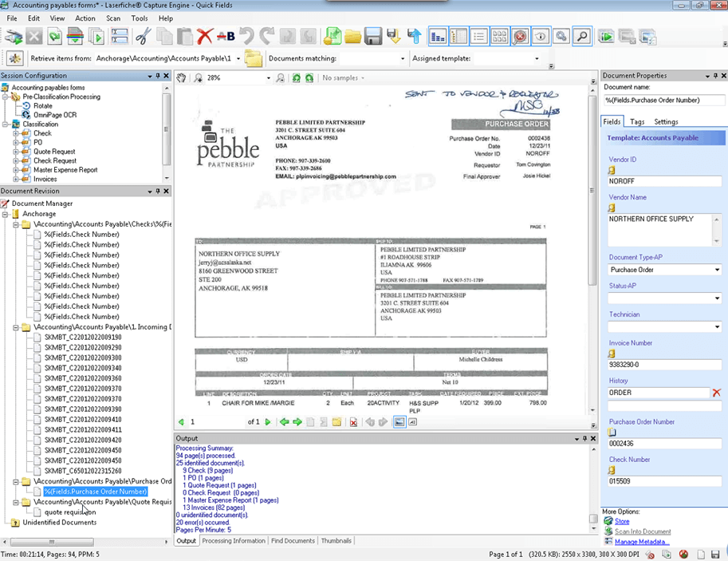The image size is (728, 561).
Task: Click the red X delete page icon below viewer
Action: click(353, 422)
